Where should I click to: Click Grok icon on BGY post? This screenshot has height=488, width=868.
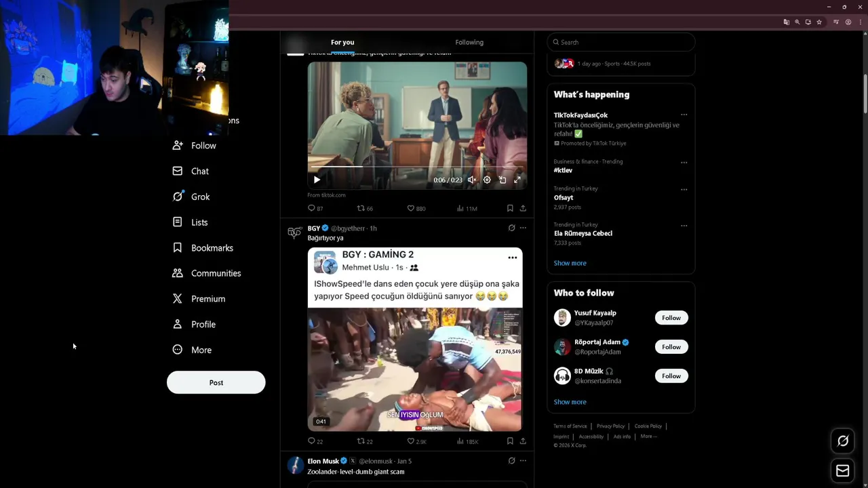click(x=511, y=228)
